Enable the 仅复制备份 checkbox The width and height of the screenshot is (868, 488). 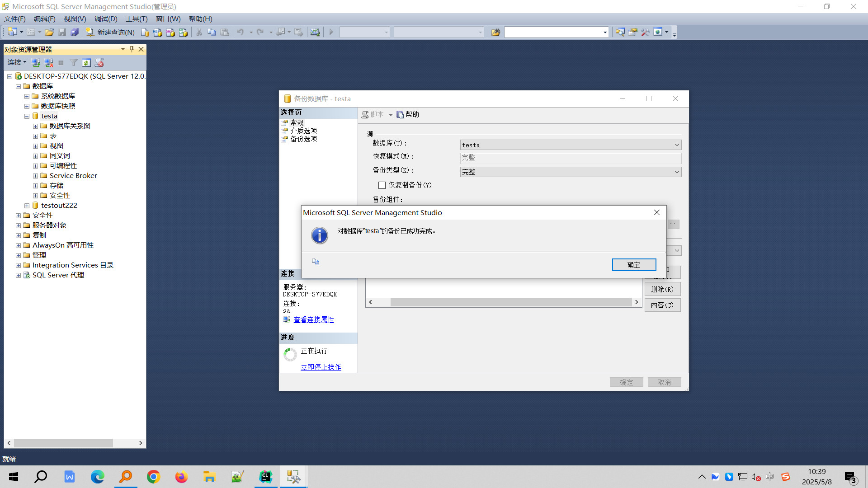[382, 185]
